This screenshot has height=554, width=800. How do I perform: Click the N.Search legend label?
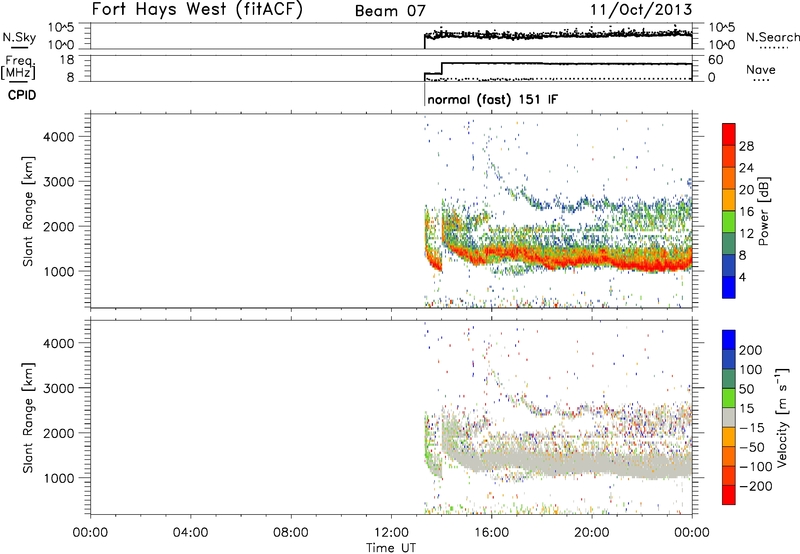point(772,37)
